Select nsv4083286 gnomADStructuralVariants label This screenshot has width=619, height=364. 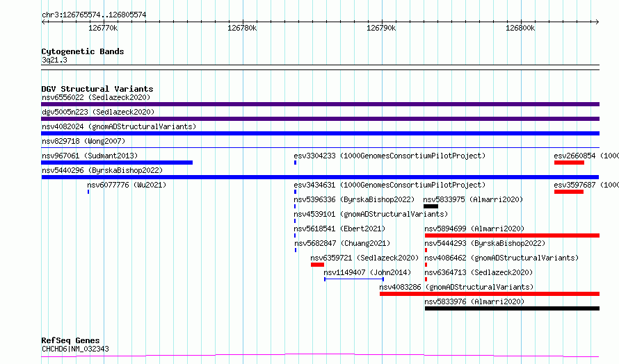click(x=456, y=287)
